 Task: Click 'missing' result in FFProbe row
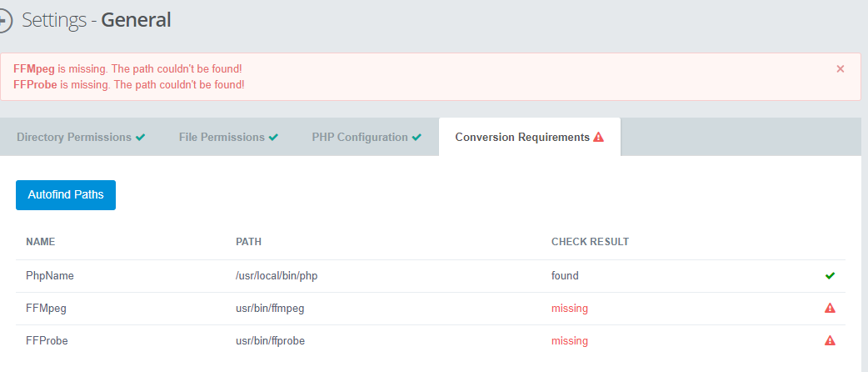[570, 341]
